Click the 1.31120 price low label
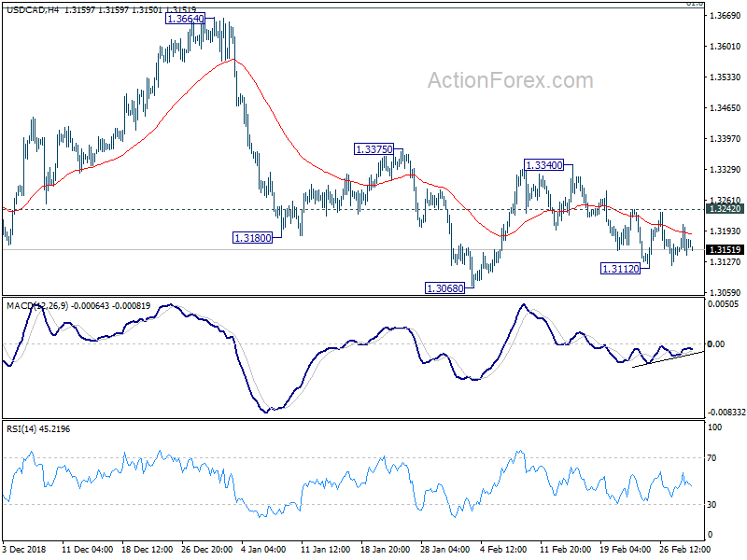The image size is (747, 560). tap(620, 269)
